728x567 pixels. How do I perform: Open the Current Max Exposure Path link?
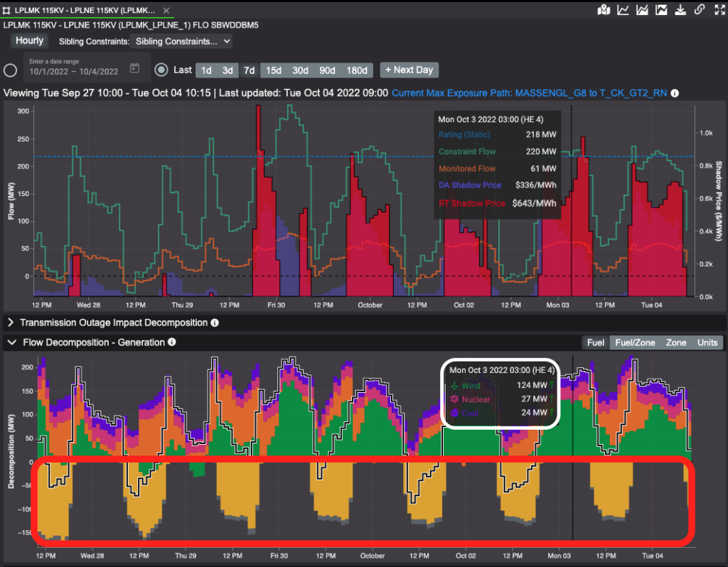[x=530, y=93]
